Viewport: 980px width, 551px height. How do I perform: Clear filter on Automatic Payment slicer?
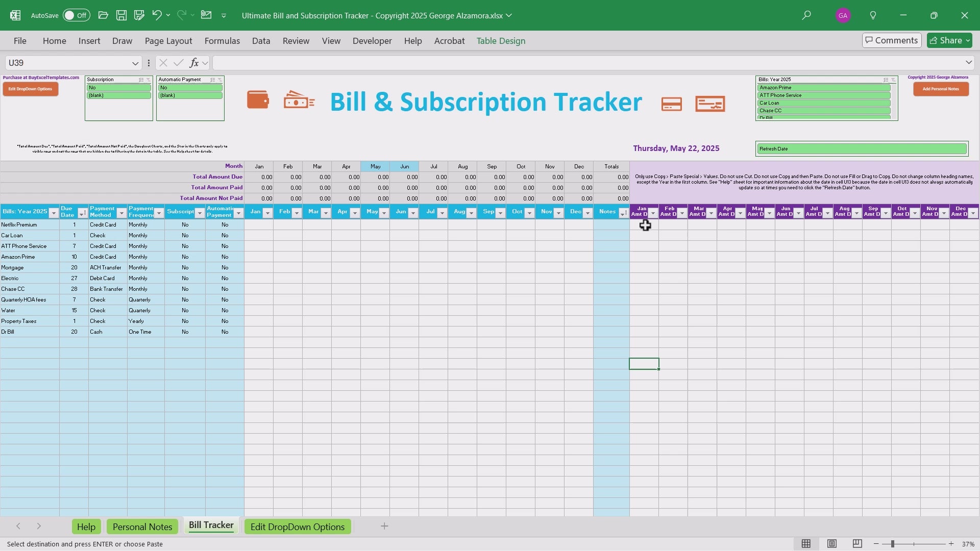pyautogui.click(x=220, y=80)
